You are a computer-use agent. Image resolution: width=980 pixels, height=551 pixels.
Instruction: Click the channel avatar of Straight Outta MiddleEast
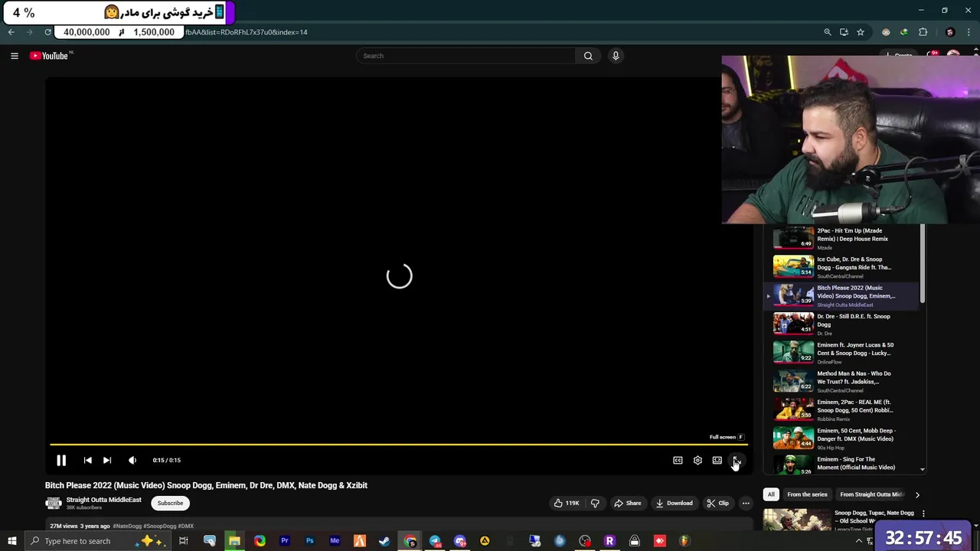(x=53, y=503)
